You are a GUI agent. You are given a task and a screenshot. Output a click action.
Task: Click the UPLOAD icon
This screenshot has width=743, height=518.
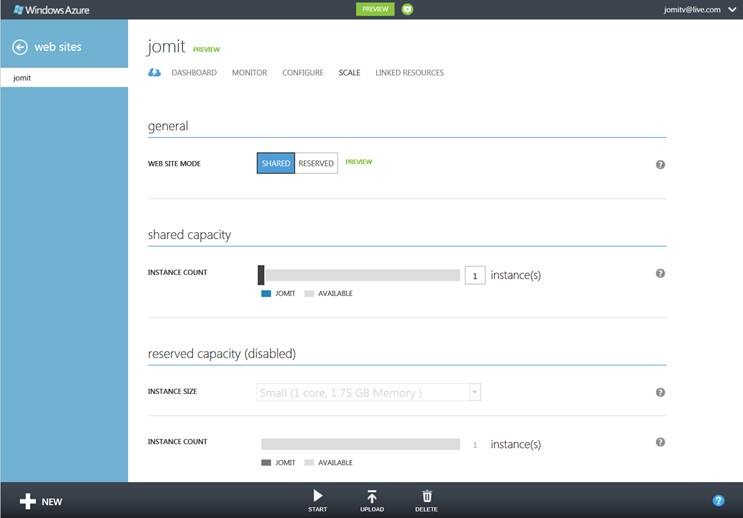click(372, 500)
